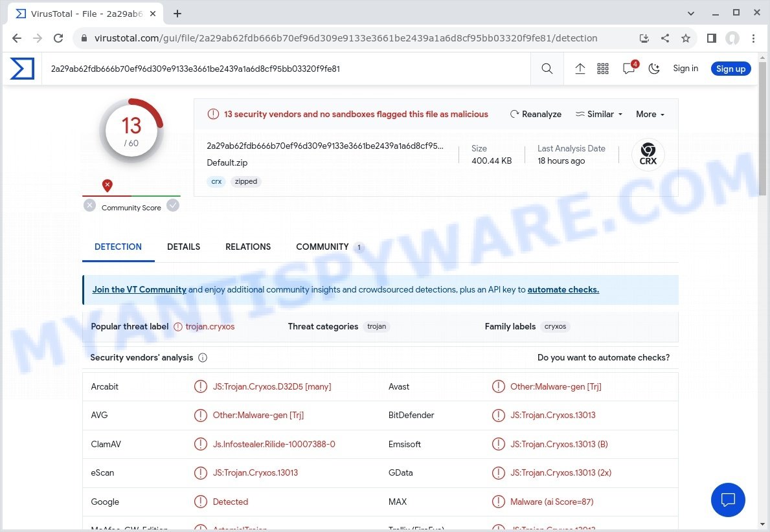
Task: Click the browser back arrow
Action: 17,38
